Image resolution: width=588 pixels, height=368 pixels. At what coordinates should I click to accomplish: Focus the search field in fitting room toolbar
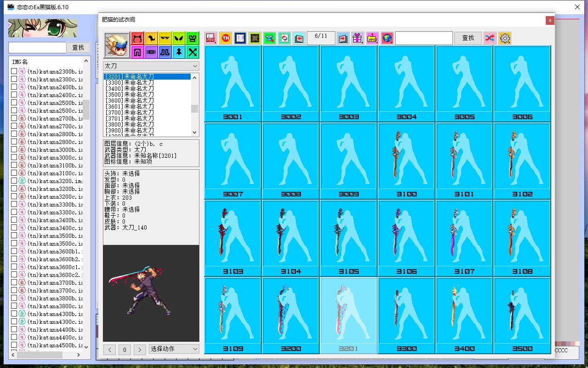coord(424,38)
